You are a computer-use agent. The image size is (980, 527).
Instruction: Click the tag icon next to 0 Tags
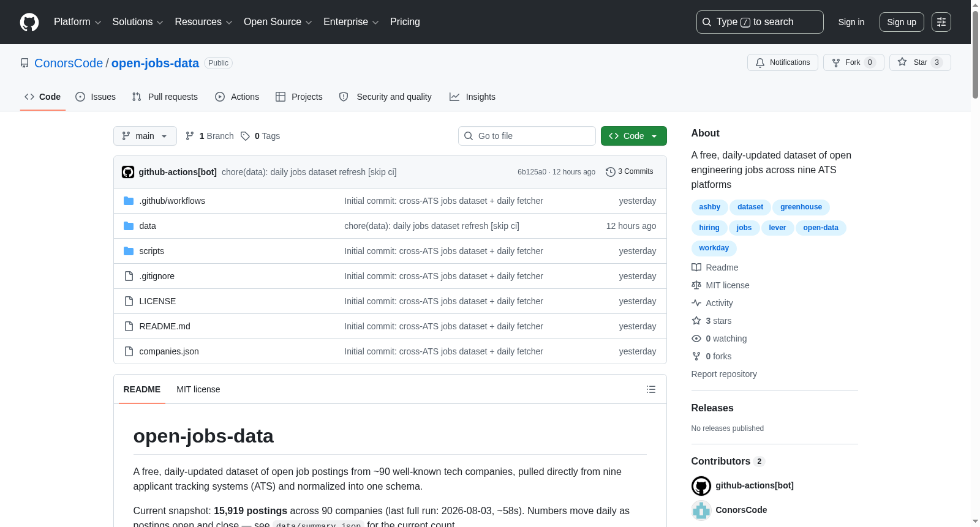[x=245, y=136]
